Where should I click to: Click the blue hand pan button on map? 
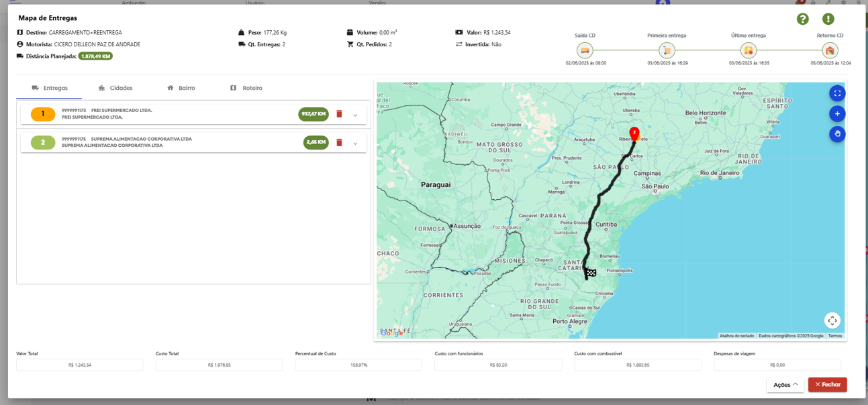[837, 134]
